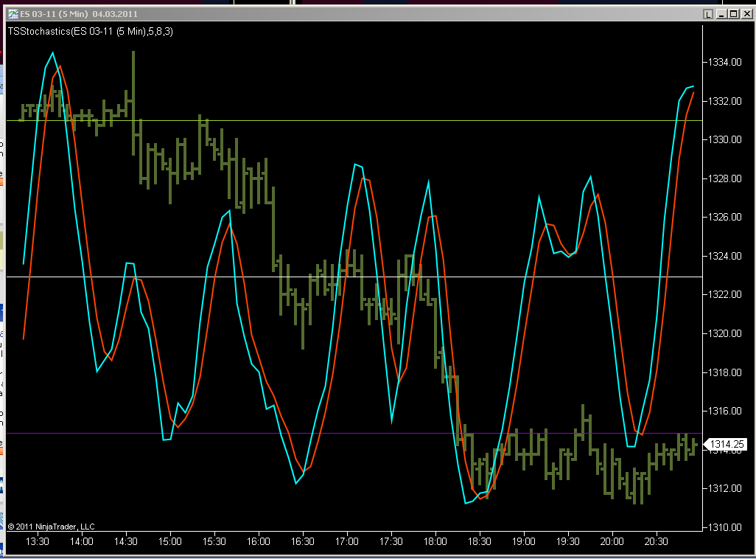The height and width of the screenshot is (559, 756).
Task: Click the 16:00 time axis label
Action: click(x=259, y=541)
